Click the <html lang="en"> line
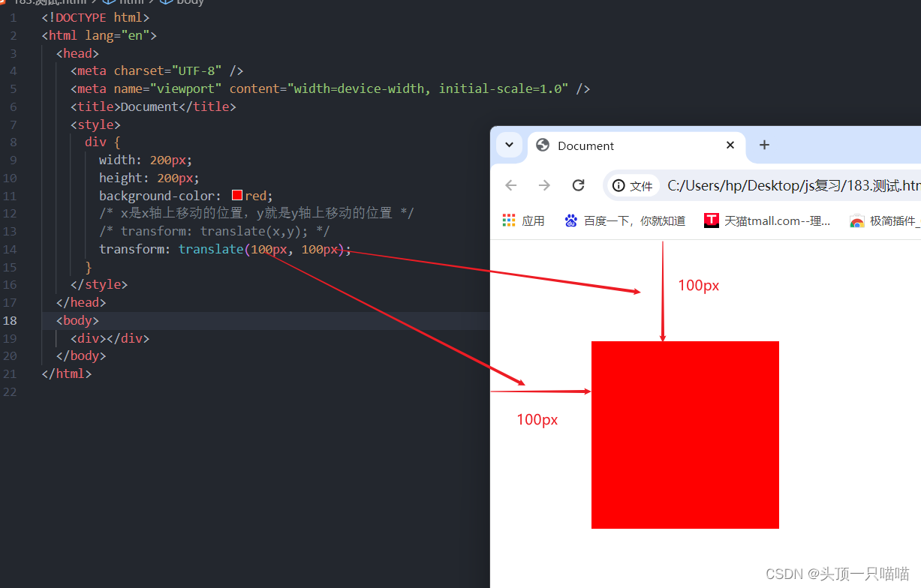Image resolution: width=921 pixels, height=588 pixels. pos(99,35)
